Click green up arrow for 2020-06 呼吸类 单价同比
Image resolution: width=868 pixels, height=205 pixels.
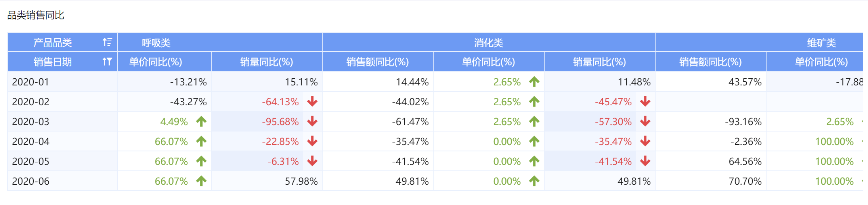(201, 181)
